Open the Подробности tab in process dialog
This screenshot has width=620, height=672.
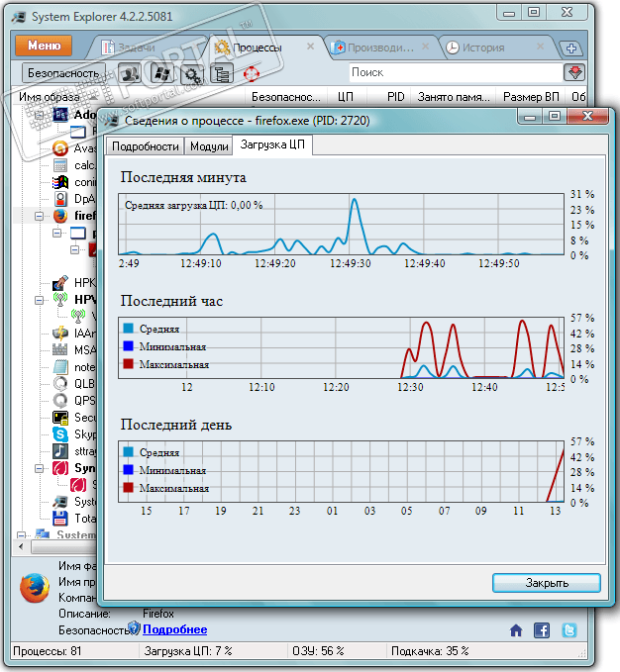(145, 146)
